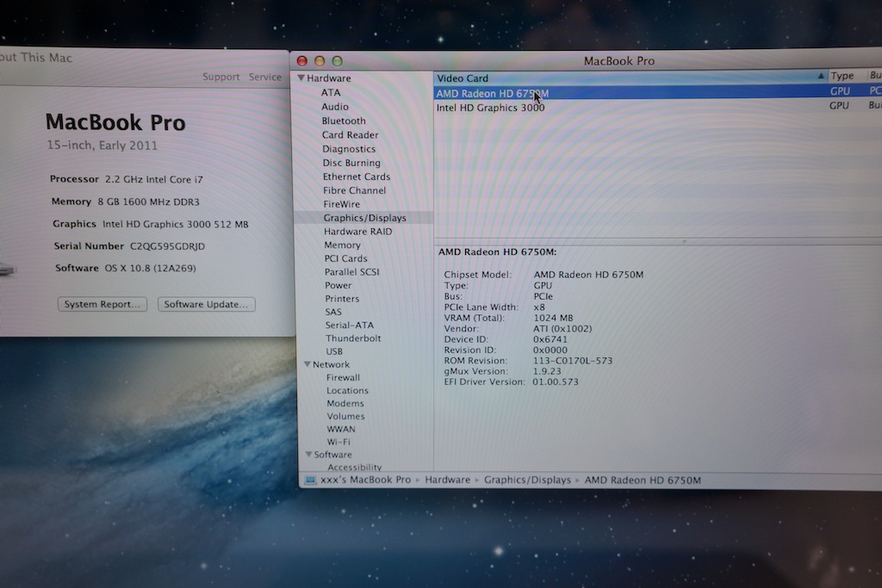Image resolution: width=882 pixels, height=588 pixels.
Task: Select Card Reader in the sidebar
Action: pyautogui.click(x=350, y=134)
